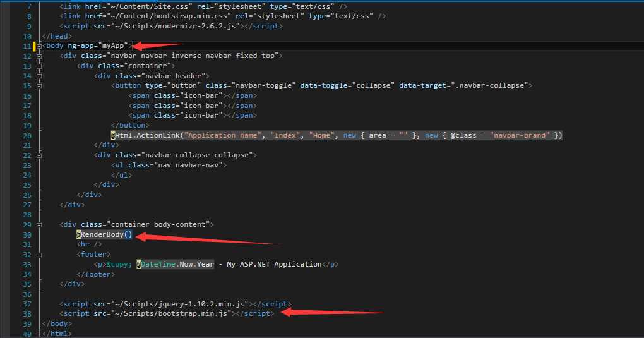Click the &copy; entity on line 33
Screen dimensions: 644x338
click(x=119, y=264)
